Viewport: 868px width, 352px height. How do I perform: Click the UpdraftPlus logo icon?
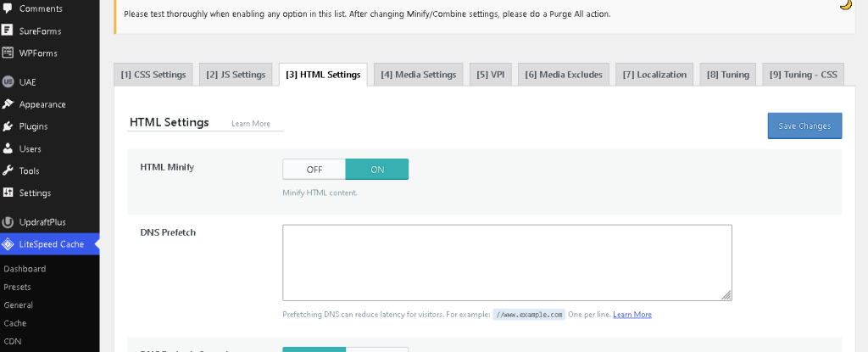coord(8,222)
